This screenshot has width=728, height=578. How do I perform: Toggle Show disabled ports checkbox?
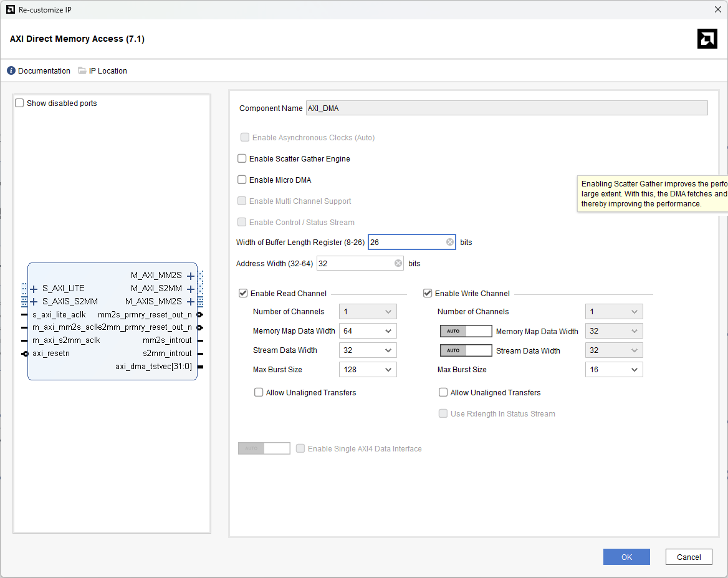(x=19, y=104)
